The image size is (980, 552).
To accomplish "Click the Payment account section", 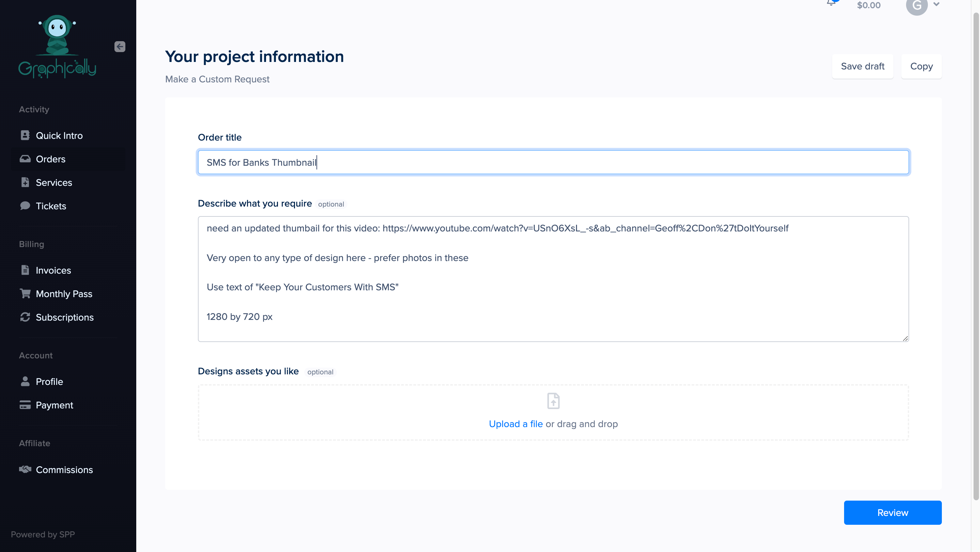I will coord(54,405).
